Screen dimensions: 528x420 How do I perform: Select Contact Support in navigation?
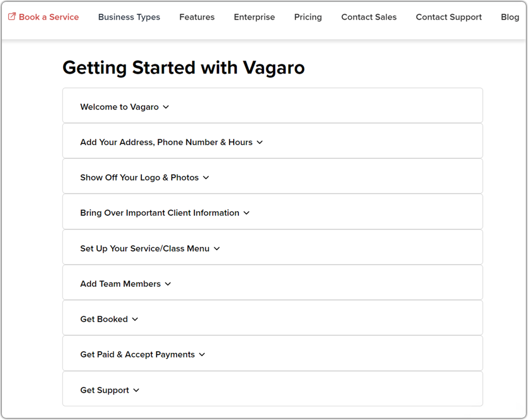click(449, 17)
